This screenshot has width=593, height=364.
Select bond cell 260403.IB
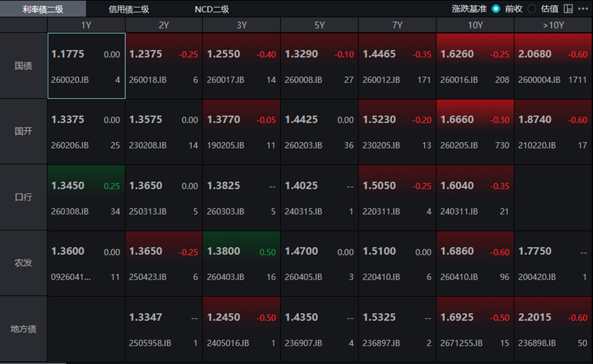tap(242, 263)
